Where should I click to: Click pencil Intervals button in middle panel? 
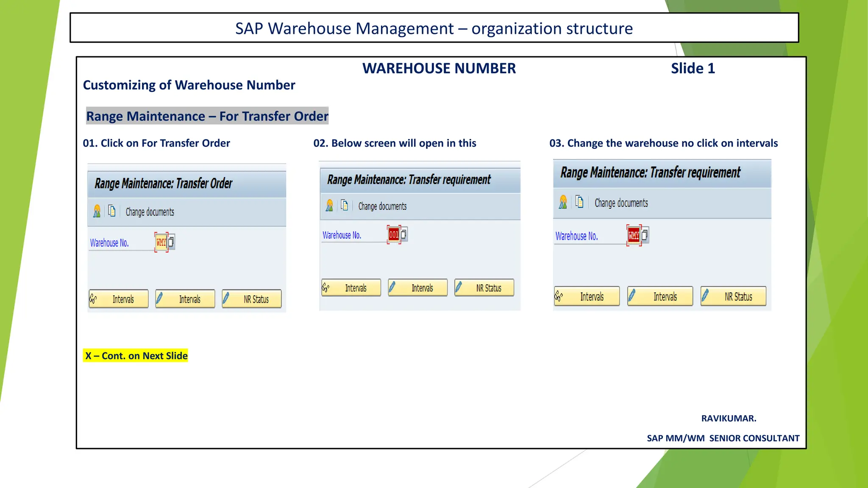click(418, 288)
